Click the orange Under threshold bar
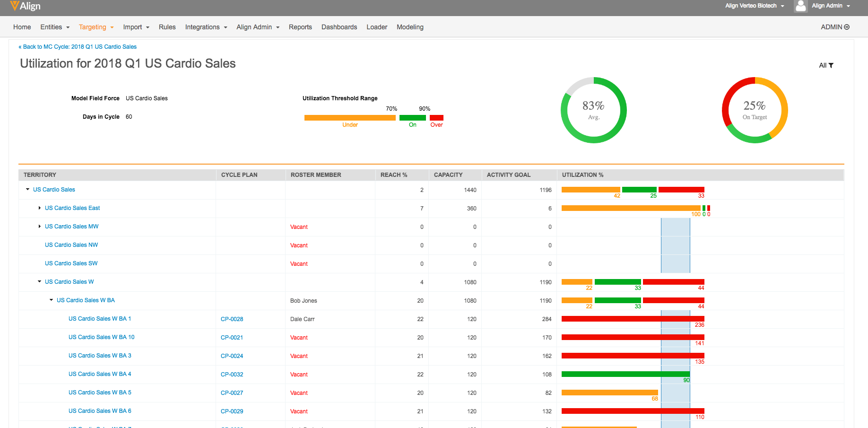The height and width of the screenshot is (428, 868). point(350,118)
